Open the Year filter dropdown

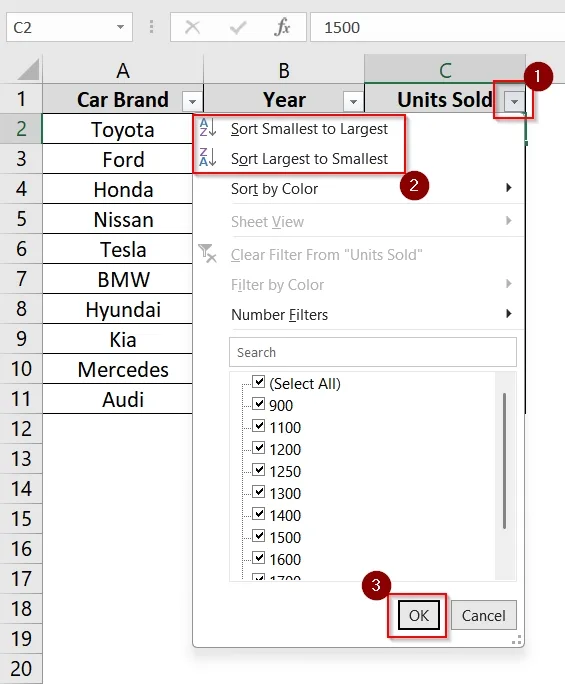coord(353,102)
